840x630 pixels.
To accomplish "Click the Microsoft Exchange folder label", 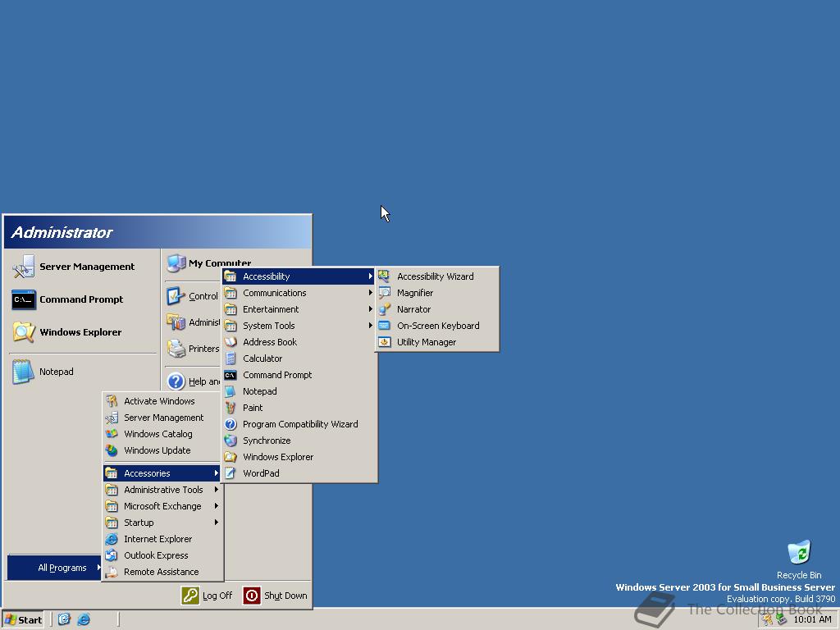I will pyautogui.click(x=163, y=506).
